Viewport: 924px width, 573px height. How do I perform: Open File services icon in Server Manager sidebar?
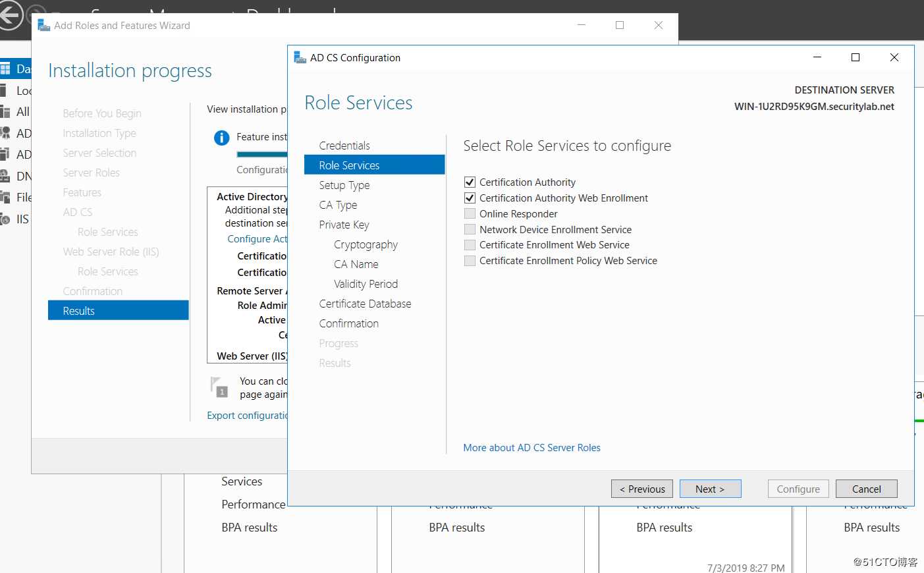point(4,197)
